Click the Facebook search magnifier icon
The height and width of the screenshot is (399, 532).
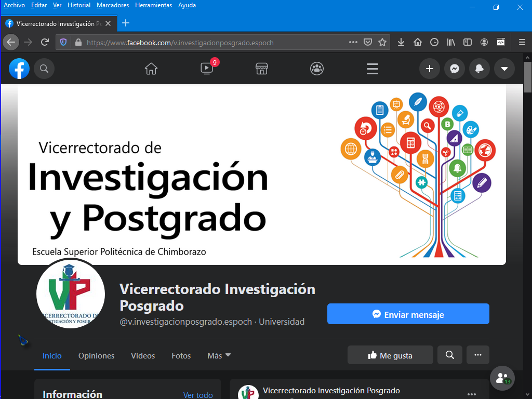pyautogui.click(x=44, y=69)
